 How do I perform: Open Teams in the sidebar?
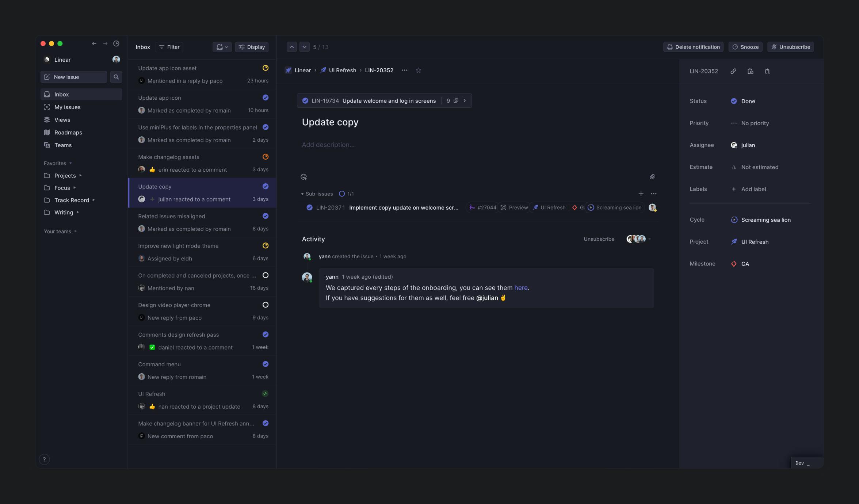tap(81, 145)
